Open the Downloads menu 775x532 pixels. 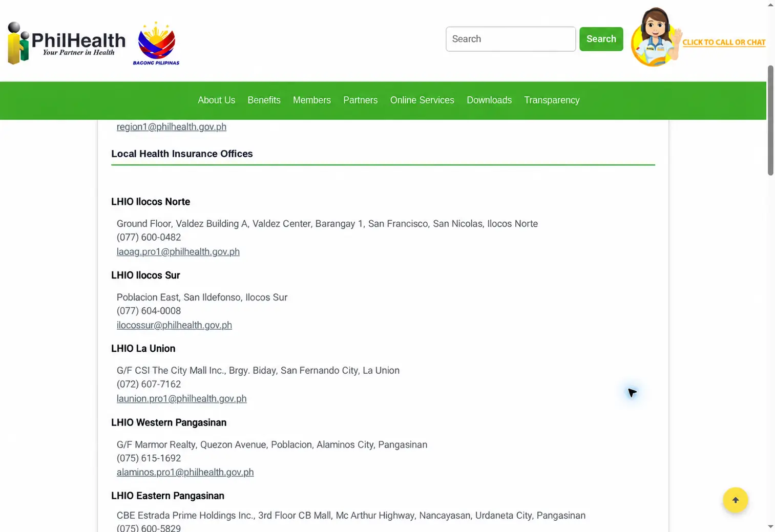point(489,100)
